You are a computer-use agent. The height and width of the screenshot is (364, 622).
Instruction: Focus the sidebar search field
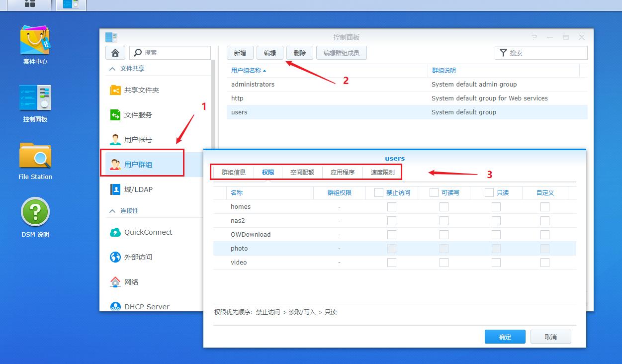pyautogui.click(x=170, y=53)
